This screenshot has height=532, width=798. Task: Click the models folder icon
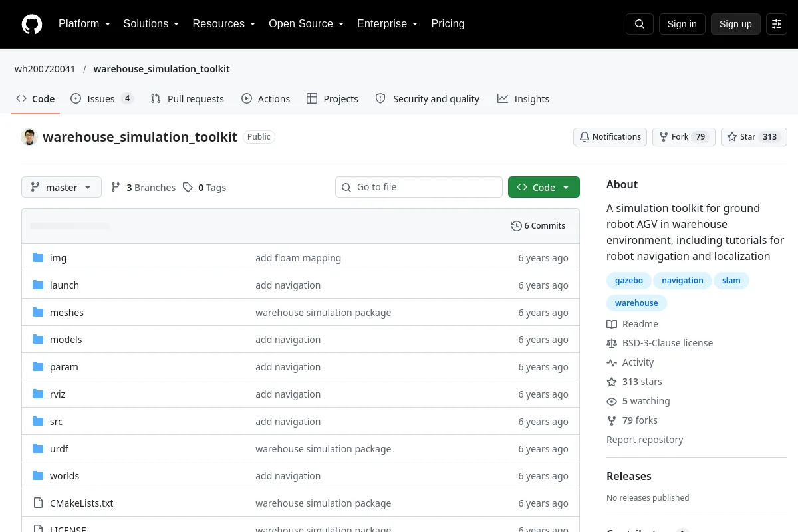(x=38, y=340)
